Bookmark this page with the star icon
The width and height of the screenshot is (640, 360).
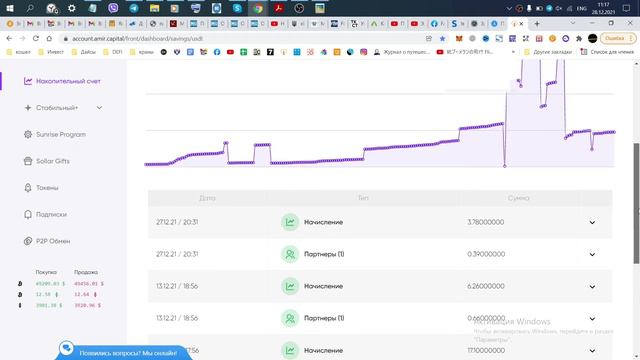442,38
